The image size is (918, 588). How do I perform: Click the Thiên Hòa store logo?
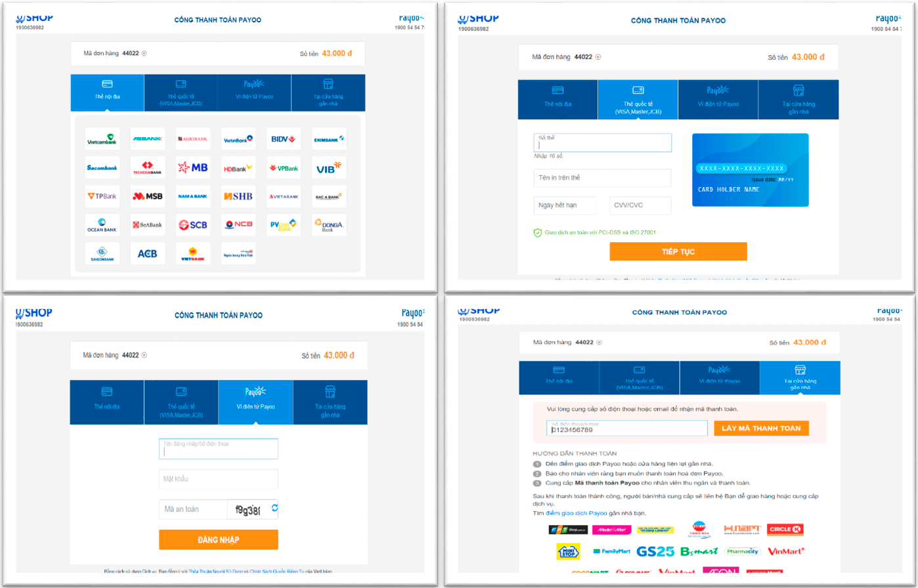pyautogui.click(x=700, y=529)
